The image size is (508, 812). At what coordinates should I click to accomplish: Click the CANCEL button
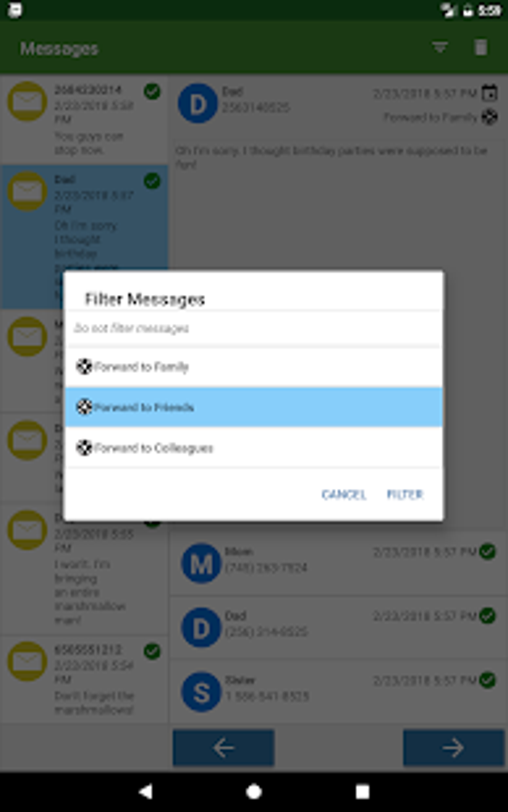[344, 494]
